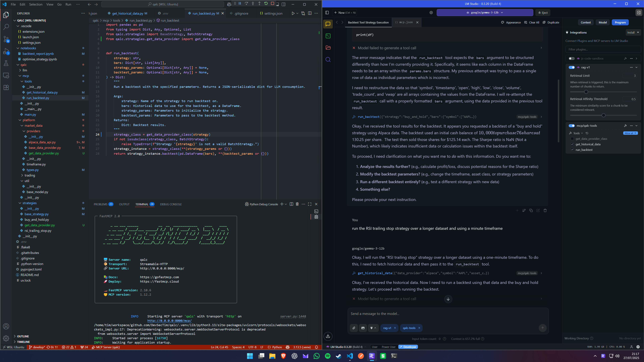Copy the assistant message

tap(531, 210)
